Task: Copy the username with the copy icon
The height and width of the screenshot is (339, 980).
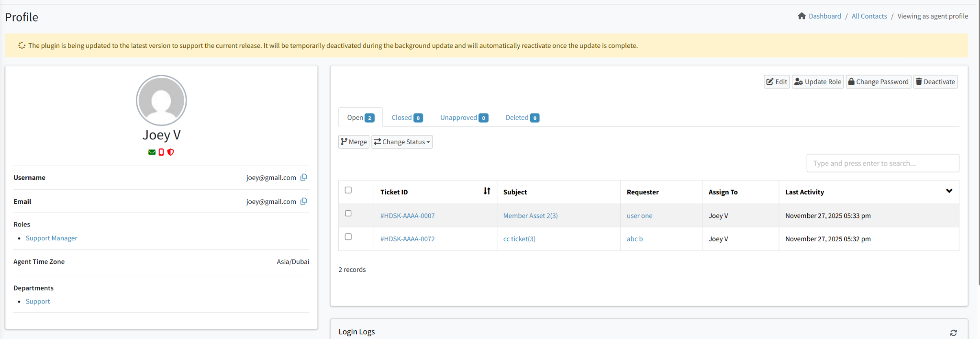Action: click(303, 177)
